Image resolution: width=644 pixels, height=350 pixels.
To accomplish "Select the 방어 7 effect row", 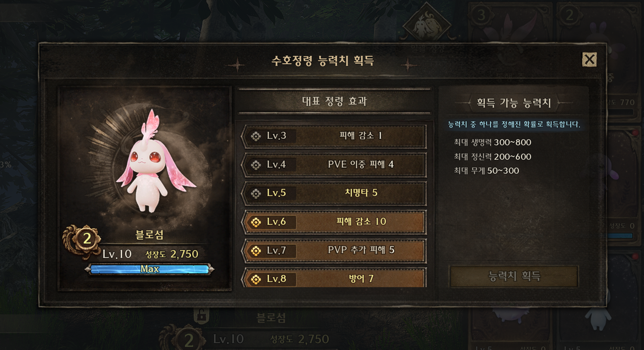I will [334, 278].
